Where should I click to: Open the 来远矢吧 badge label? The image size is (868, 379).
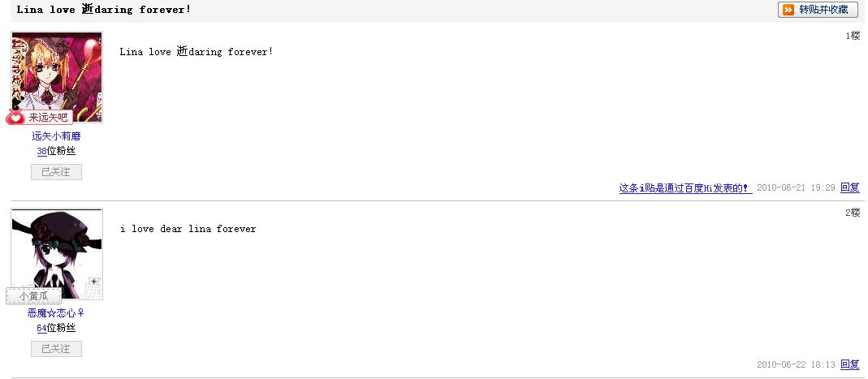pyautogui.click(x=48, y=118)
